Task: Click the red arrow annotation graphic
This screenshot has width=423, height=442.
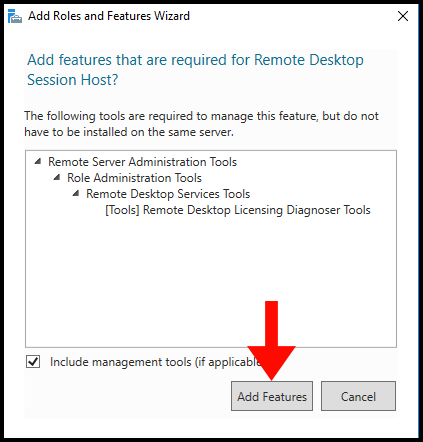Action: pos(271,340)
